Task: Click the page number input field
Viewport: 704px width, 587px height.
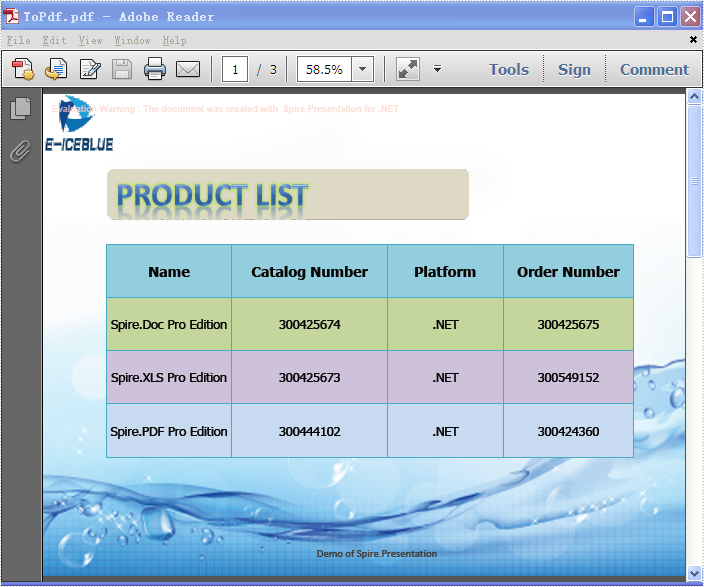Action: click(235, 69)
